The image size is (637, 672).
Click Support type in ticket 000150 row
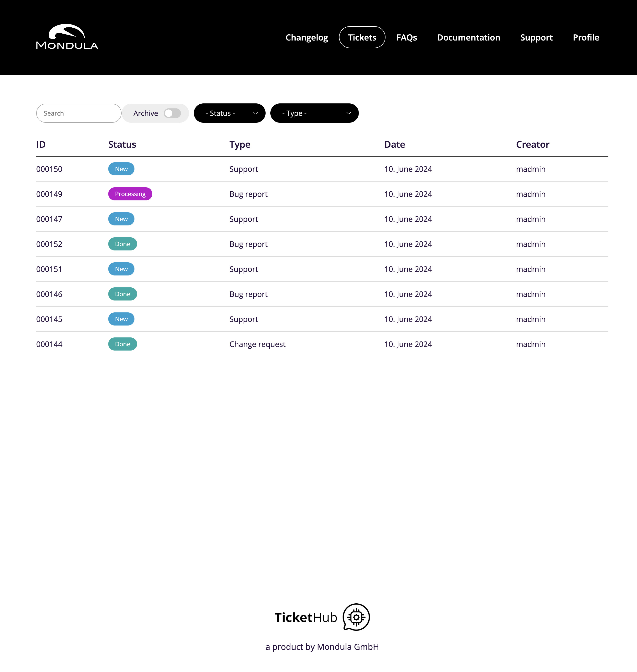point(244,169)
